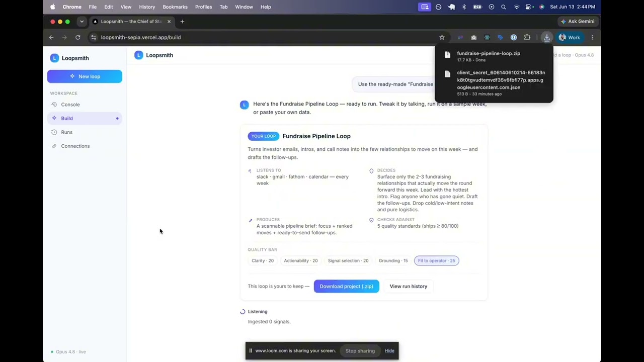Open View run history
The height and width of the screenshot is (362, 644).
click(408, 286)
